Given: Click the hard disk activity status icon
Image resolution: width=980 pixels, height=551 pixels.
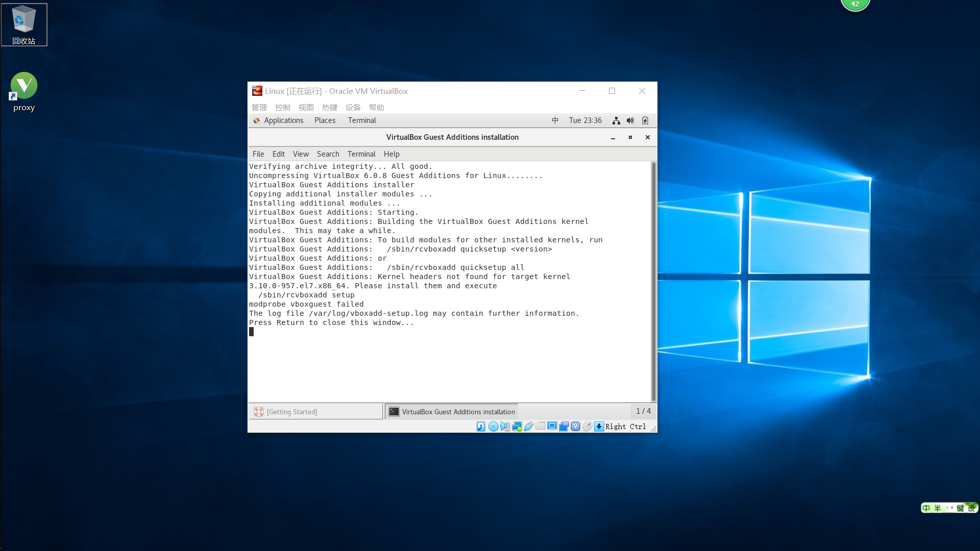Looking at the screenshot, I should [481, 427].
